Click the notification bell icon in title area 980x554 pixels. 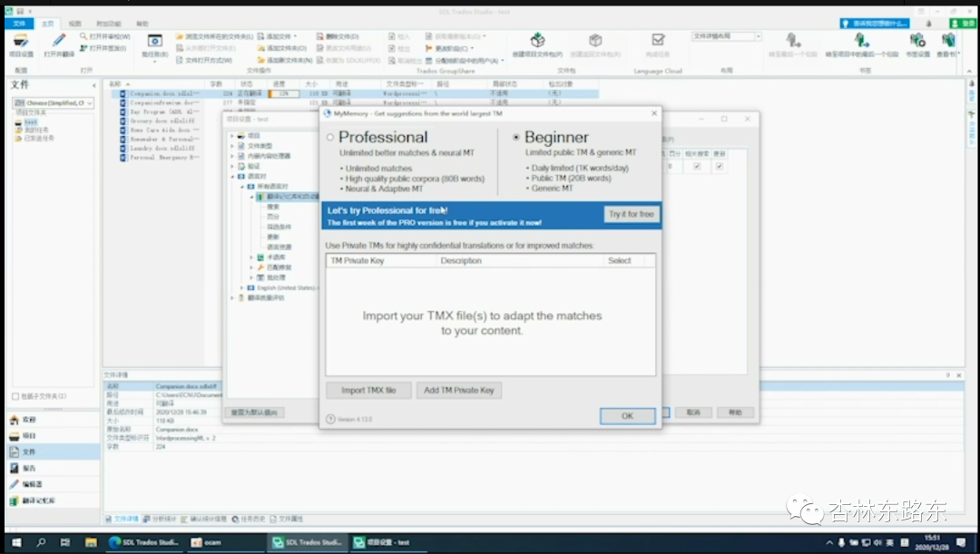click(929, 23)
